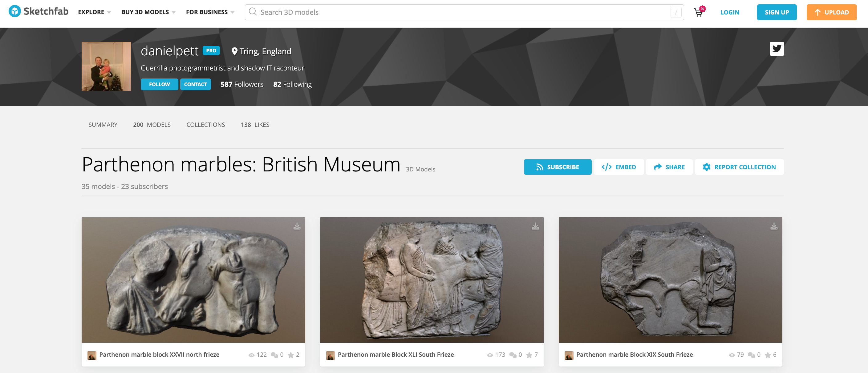Switch to the 200 Models tab
868x373 pixels.
[x=152, y=125]
